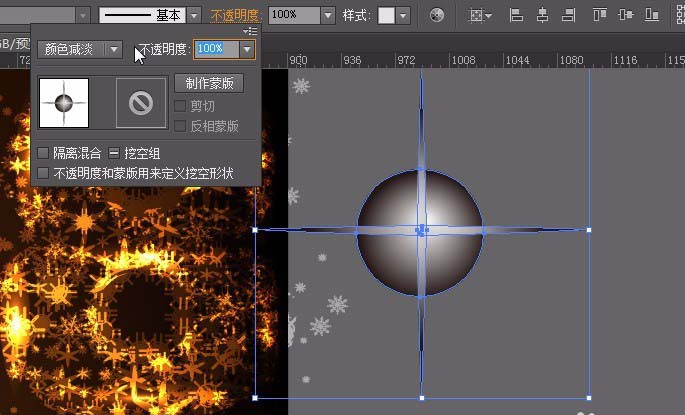The width and height of the screenshot is (685, 415).
Task: Click the gradient sphere center point
Action: [421, 230]
